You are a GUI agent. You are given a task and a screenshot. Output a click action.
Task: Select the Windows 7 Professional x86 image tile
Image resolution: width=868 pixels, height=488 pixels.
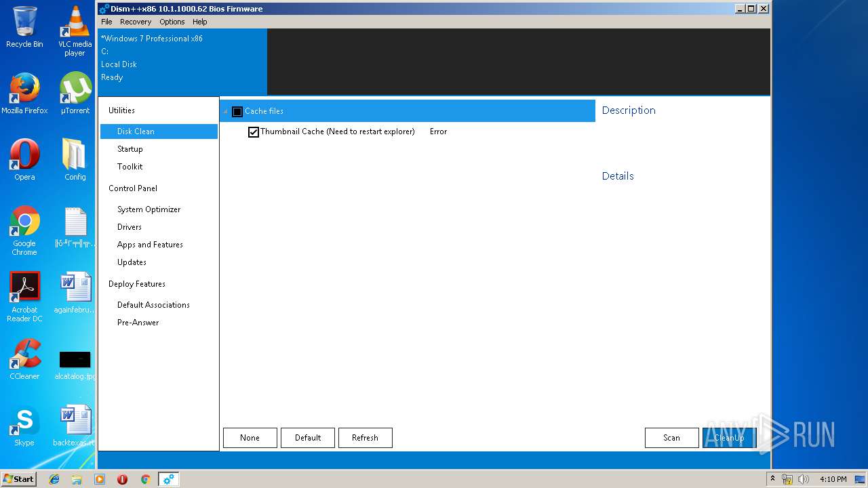click(183, 61)
